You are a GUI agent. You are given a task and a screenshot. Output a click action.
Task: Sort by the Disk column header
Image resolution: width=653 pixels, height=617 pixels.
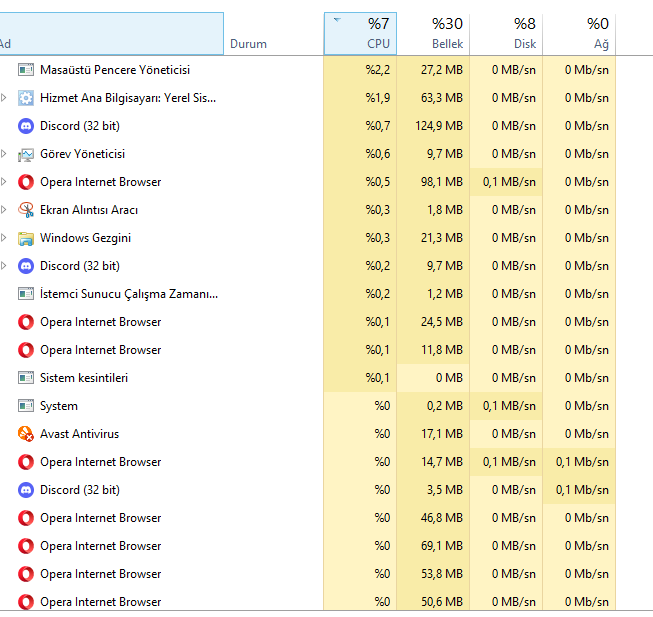pyautogui.click(x=505, y=34)
